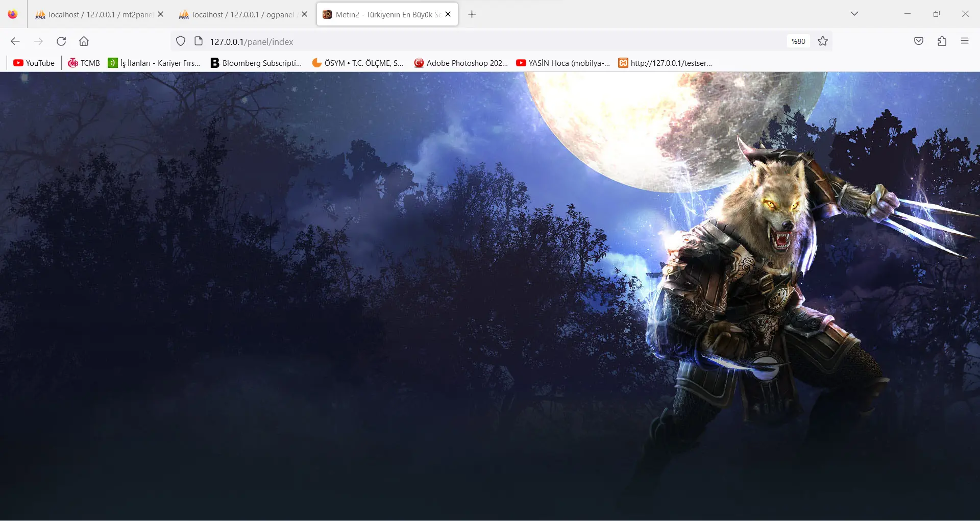
Task: Open YASİN Hoca (mobilya-... bookmark
Action: (x=563, y=63)
